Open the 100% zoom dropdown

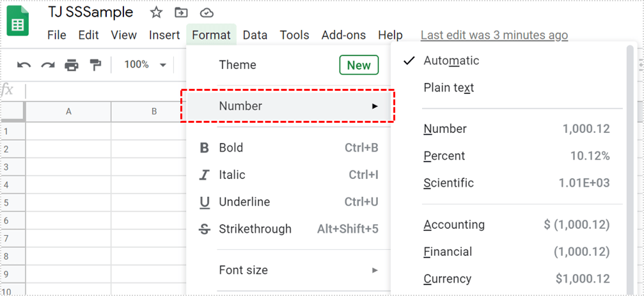(x=145, y=65)
